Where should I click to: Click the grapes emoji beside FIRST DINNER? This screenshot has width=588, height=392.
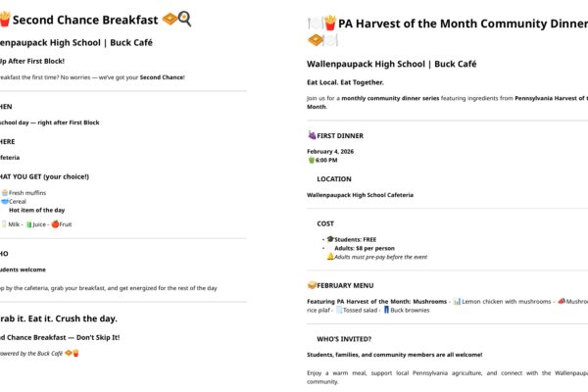tap(312, 134)
